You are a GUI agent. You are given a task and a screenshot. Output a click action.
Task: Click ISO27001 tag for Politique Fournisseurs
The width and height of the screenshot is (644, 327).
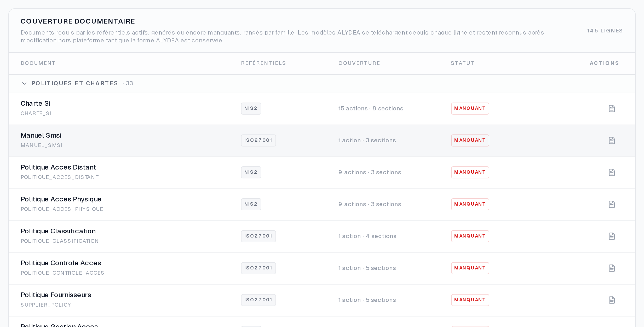pyautogui.click(x=258, y=300)
